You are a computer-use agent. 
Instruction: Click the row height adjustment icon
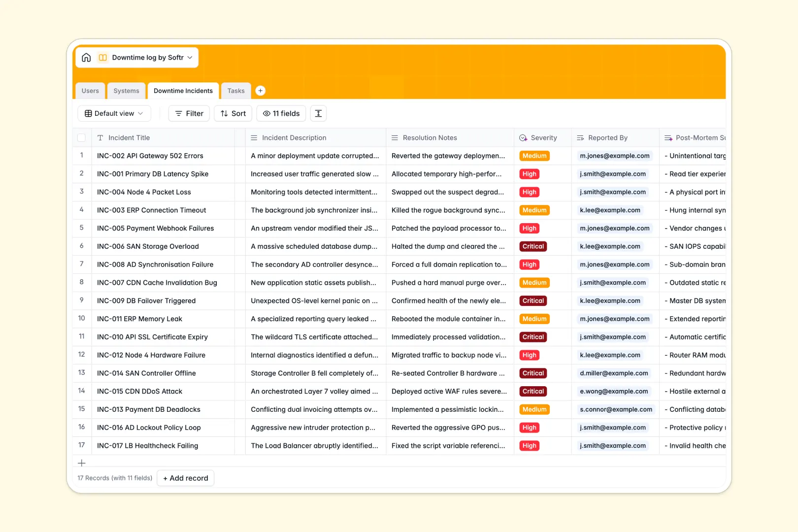coord(318,113)
